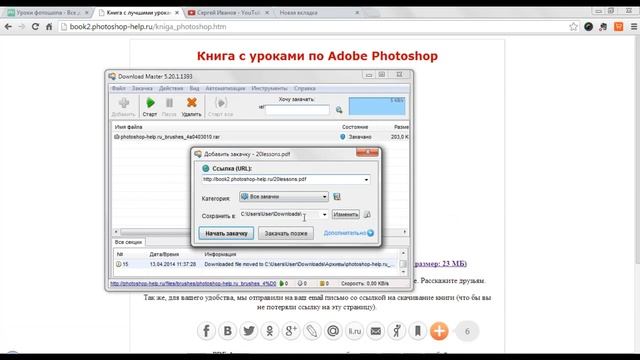Click the Начать закачку button

coord(226,233)
